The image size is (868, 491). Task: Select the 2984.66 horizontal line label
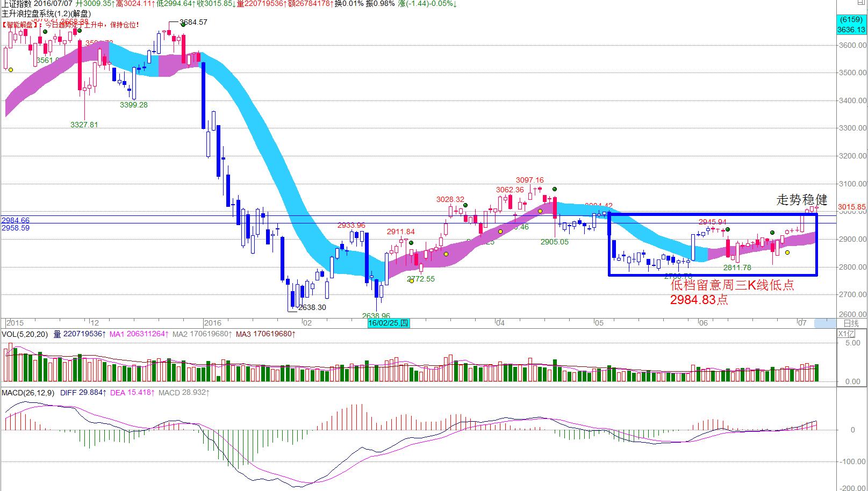[16, 220]
